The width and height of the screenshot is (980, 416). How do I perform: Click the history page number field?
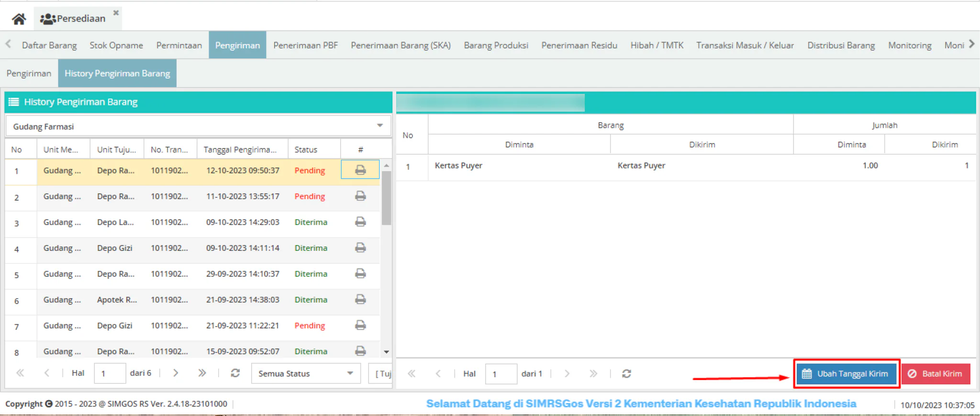110,373
